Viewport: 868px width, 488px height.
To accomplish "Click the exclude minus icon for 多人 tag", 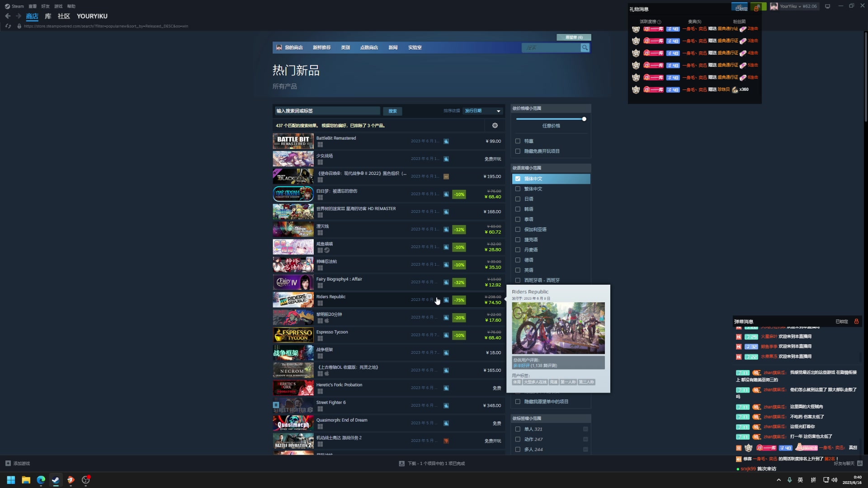I will coord(585,450).
